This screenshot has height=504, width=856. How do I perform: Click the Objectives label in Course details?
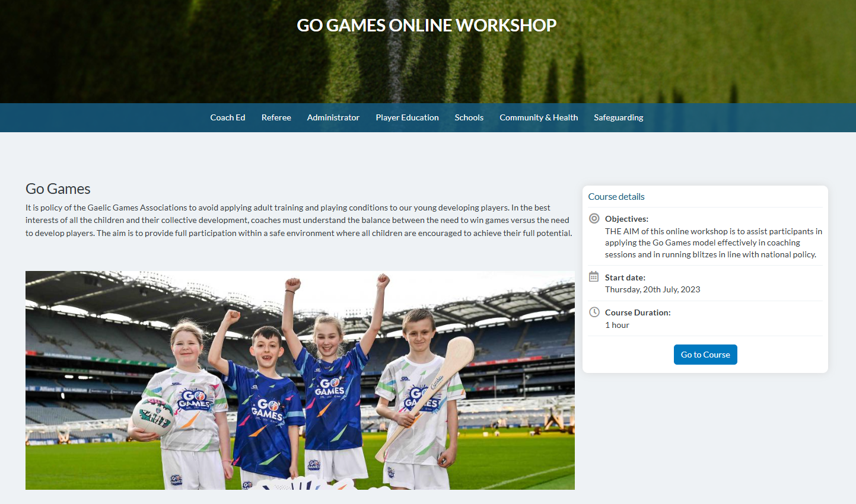tap(626, 219)
